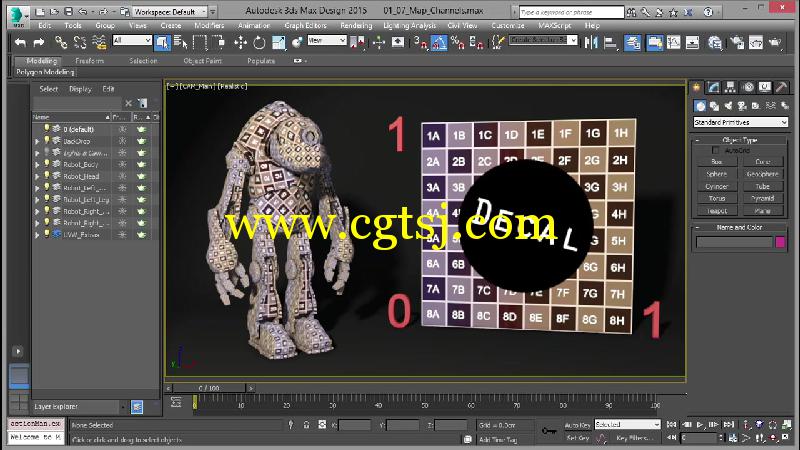
Task: Open the Selected key filter dropdown
Action: [x=627, y=424]
